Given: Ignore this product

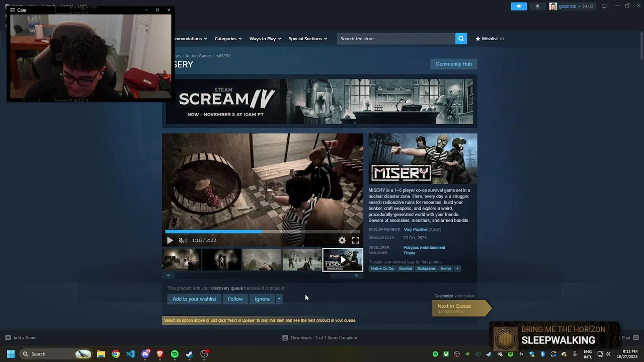Looking at the screenshot, I should click(x=262, y=299).
